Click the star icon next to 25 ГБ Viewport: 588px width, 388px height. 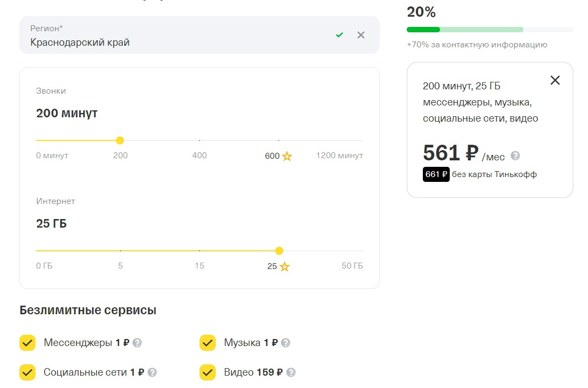pyautogui.click(x=285, y=266)
